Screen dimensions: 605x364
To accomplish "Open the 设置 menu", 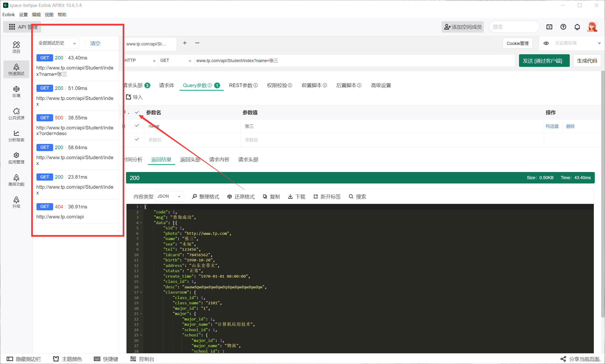I will (24, 15).
